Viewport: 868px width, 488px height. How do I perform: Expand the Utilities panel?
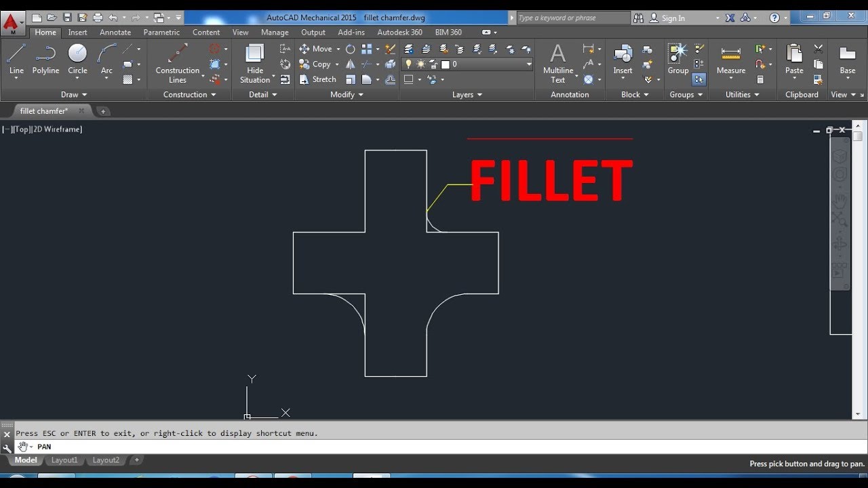(742, 95)
